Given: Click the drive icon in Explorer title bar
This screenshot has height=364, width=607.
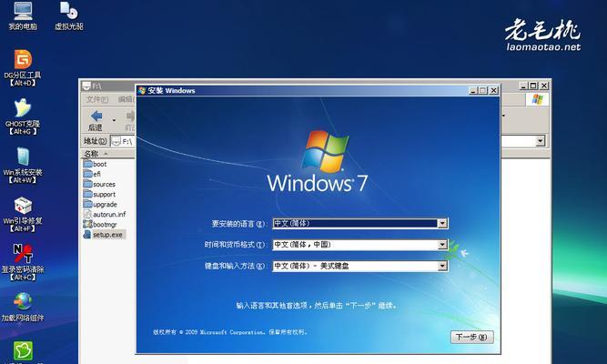Looking at the screenshot, I should tap(86, 86).
